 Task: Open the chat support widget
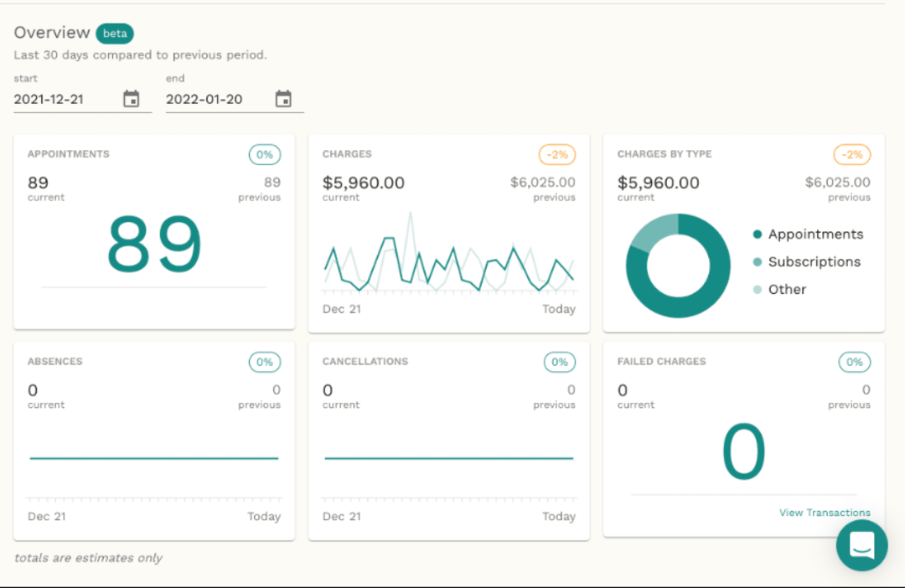pyautogui.click(x=861, y=545)
